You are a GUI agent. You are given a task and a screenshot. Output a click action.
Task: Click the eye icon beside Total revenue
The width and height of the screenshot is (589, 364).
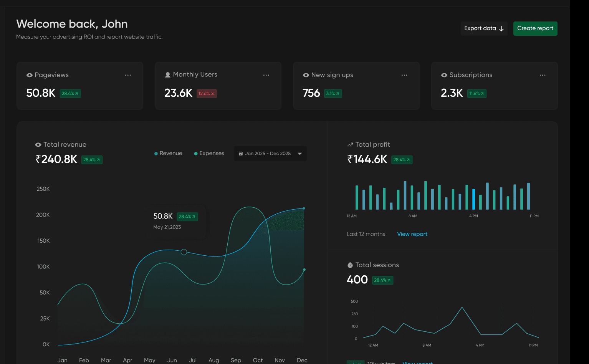click(x=38, y=145)
